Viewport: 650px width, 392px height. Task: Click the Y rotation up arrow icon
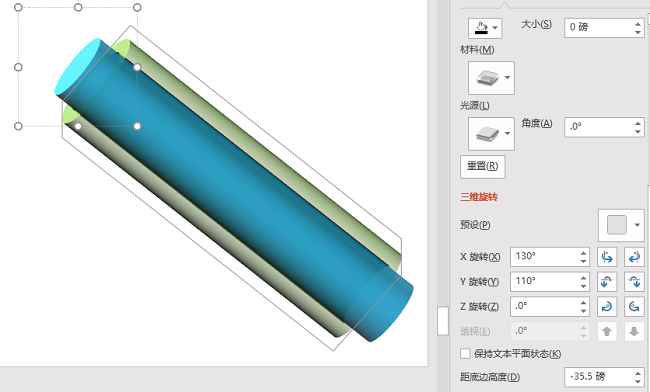[607, 282]
